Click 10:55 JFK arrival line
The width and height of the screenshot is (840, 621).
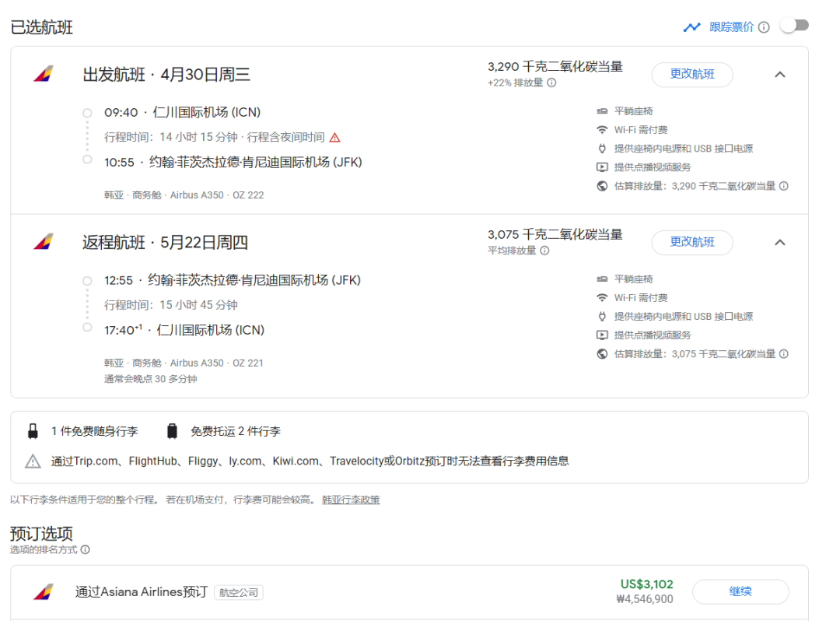click(x=233, y=162)
